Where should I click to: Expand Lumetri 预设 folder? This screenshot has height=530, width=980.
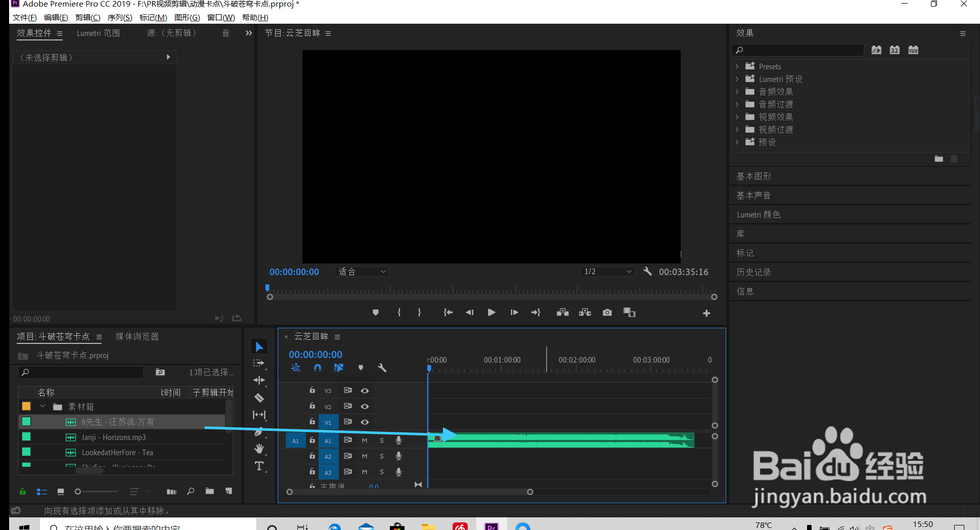pos(737,79)
